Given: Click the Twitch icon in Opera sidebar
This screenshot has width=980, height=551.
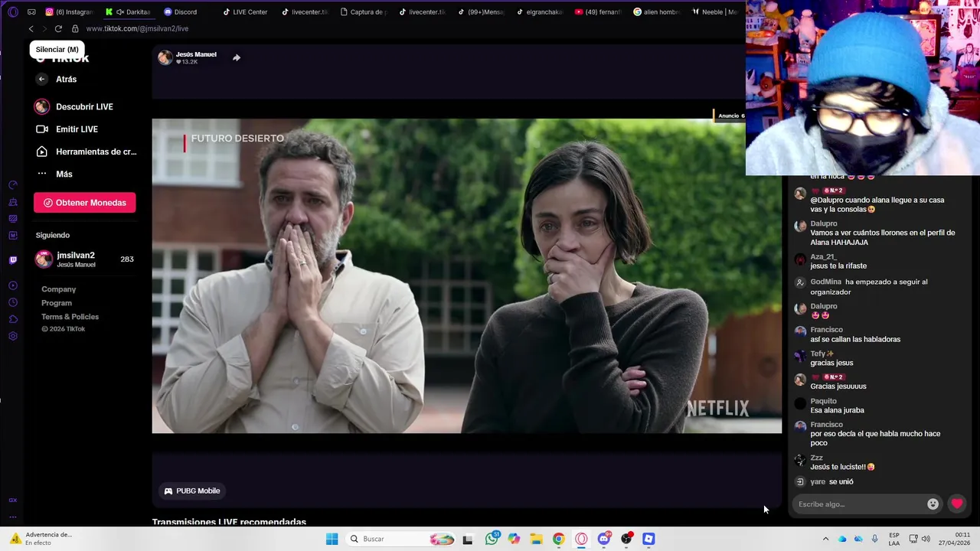Looking at the screenshot, I should click(13, 260).
